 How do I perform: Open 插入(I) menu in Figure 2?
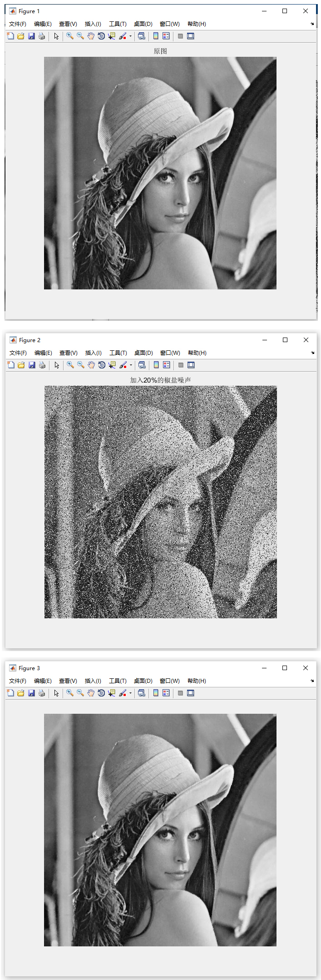(x=94, y=353)
